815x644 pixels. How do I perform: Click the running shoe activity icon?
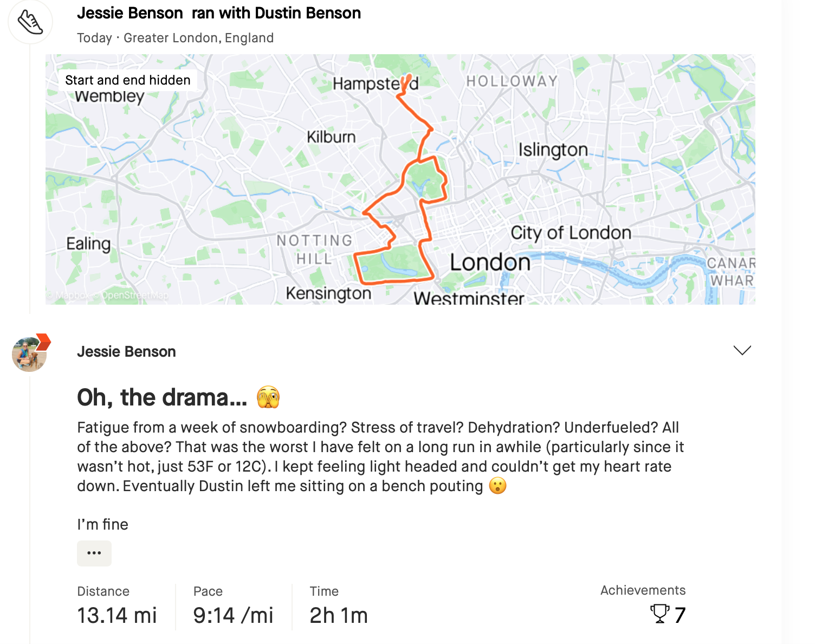(x=30, y=22)
